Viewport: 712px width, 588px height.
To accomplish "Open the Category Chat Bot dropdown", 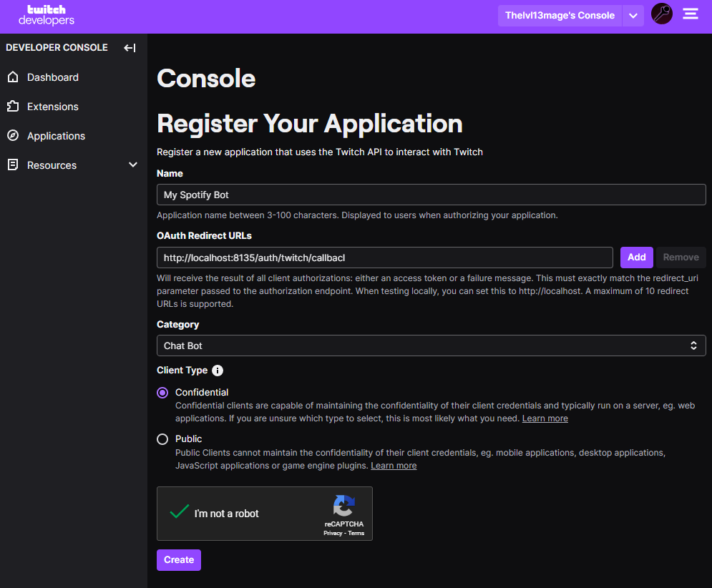I will [x=431, y=346].
